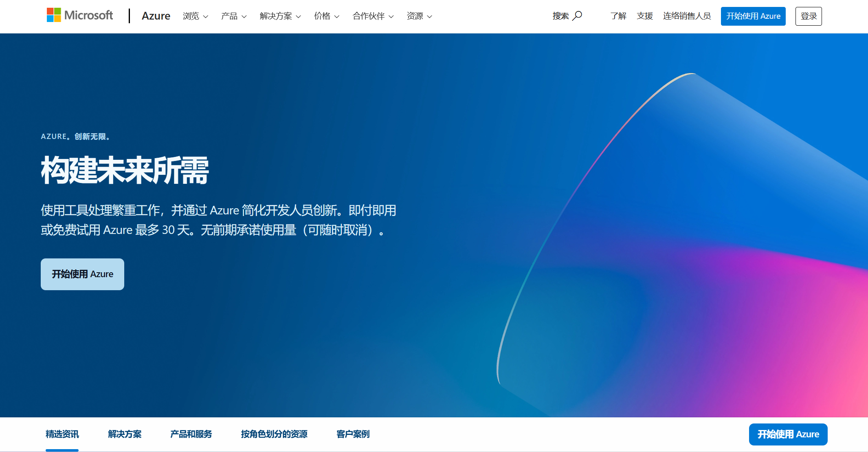Expand the 价格 dropdown menu
868x452 pixels.
(x=326, y=16)
